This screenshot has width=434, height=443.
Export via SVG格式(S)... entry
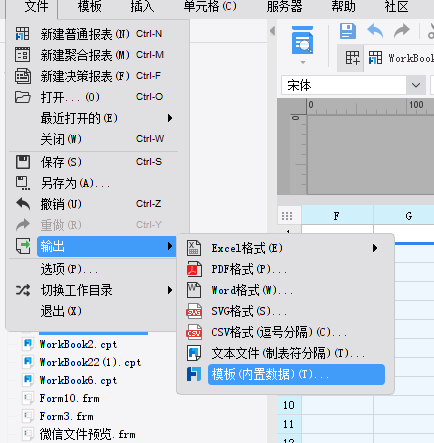(x=285, y=311)
